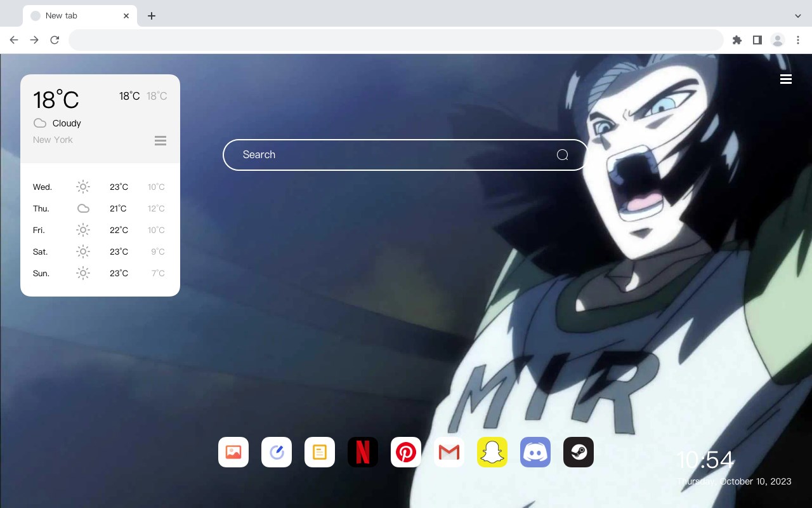Open the Discord shortcut icon
The width and height of the screenshot is (812, 508).
535,452
